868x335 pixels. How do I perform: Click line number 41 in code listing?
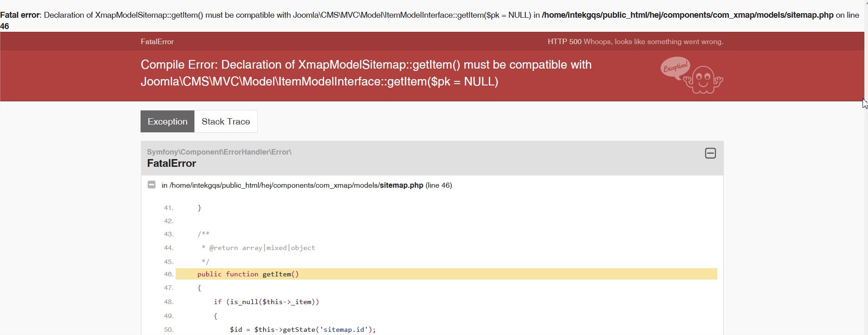click(x=168, y=208)
